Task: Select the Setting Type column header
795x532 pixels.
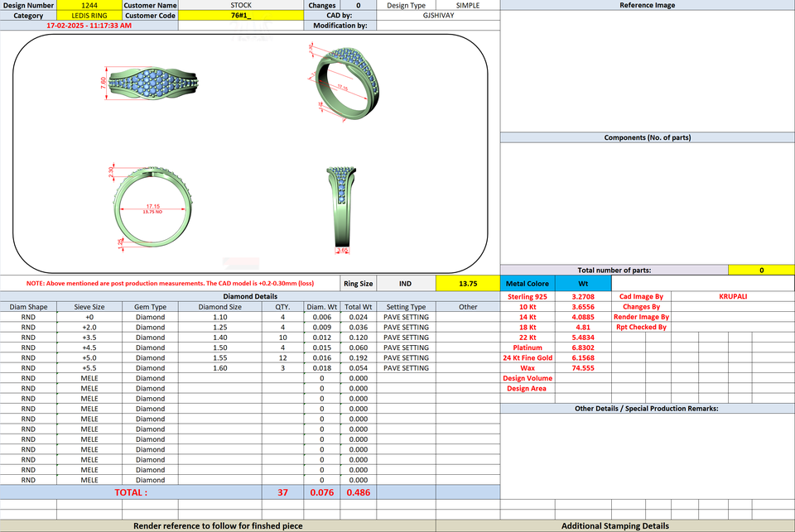Action: pyautogui.click(x=406, y=306)
